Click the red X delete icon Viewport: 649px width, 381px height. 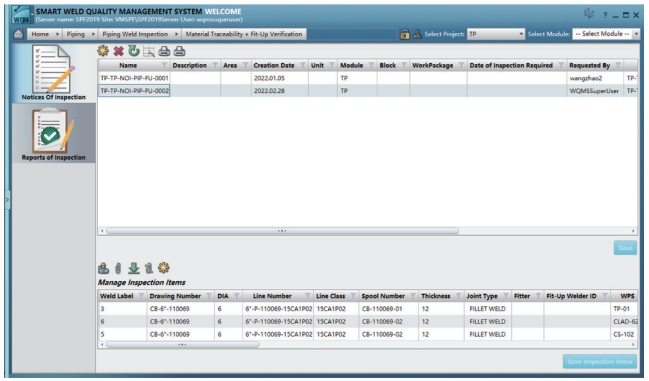[x=118, y=51]
